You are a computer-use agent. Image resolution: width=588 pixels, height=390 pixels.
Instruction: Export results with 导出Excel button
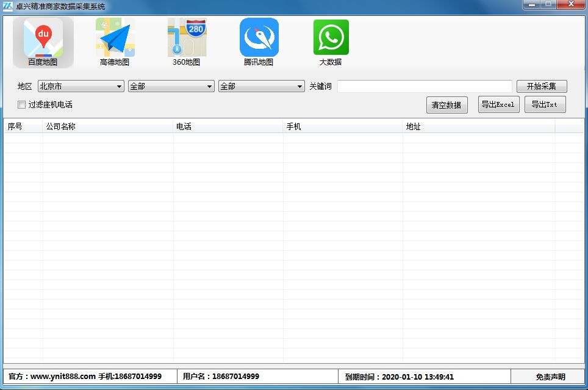(498, 104)
